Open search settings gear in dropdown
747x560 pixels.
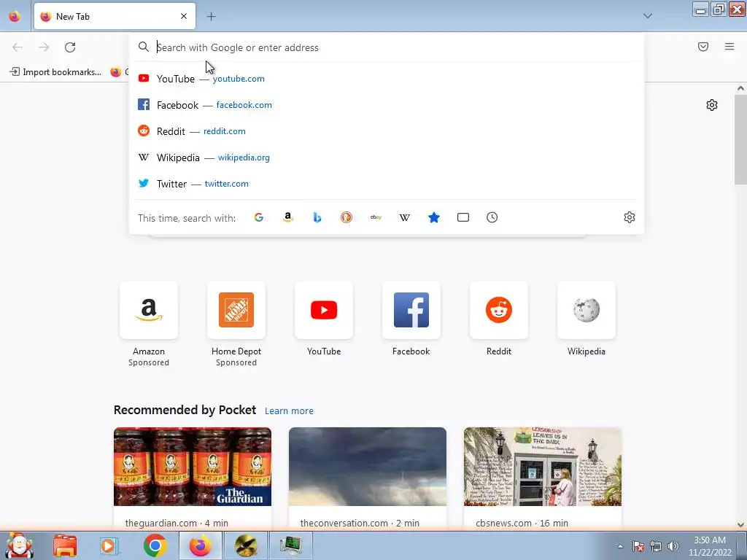coord(630,217)
